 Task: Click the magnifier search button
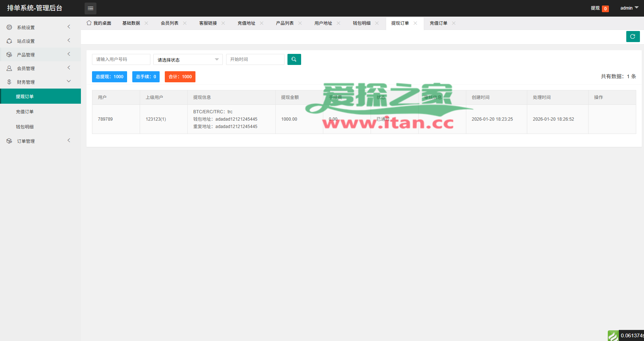(x=294, y=59)
